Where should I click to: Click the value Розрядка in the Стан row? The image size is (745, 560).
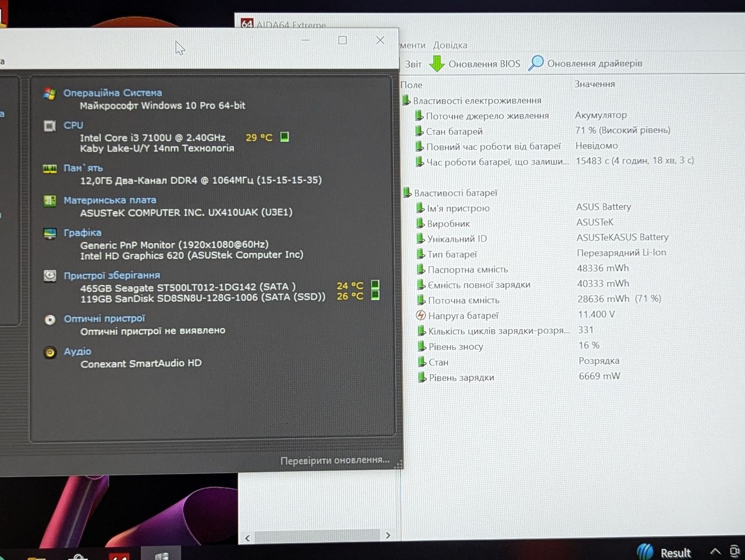(599, 361)
